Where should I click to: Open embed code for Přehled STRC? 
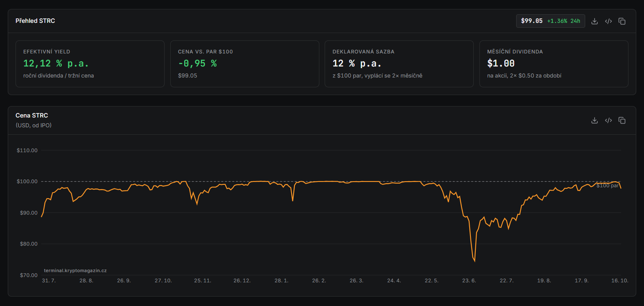(608, 21)
